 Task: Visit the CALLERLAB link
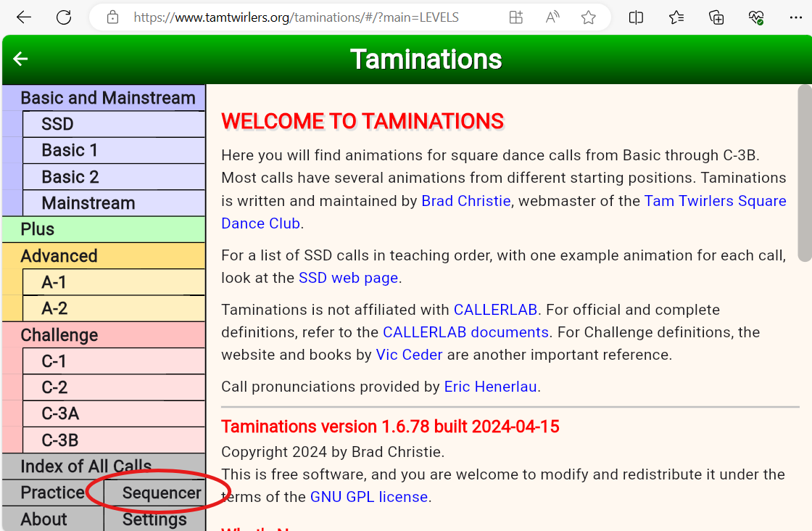[496, 310]
